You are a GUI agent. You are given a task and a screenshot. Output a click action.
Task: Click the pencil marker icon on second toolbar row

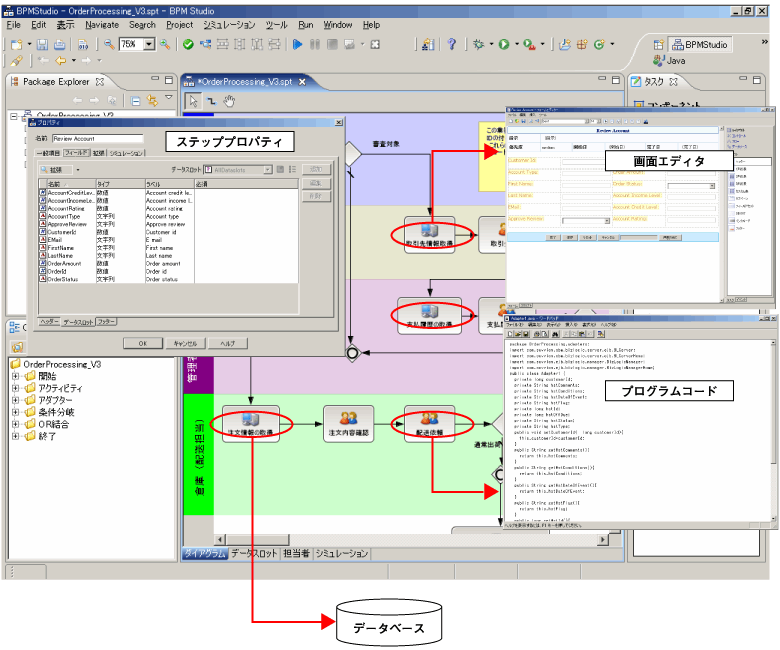pos(16,61)
